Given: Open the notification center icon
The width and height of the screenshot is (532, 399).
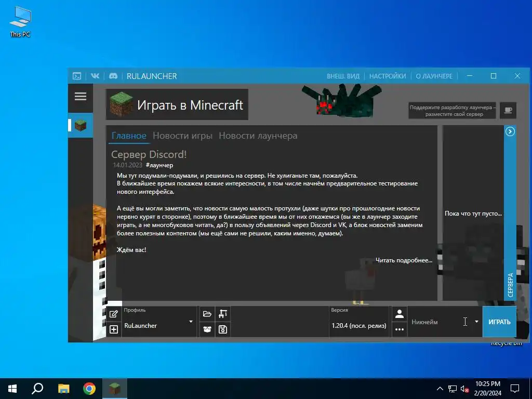Looking at the screenshot, I should [515, 389].
